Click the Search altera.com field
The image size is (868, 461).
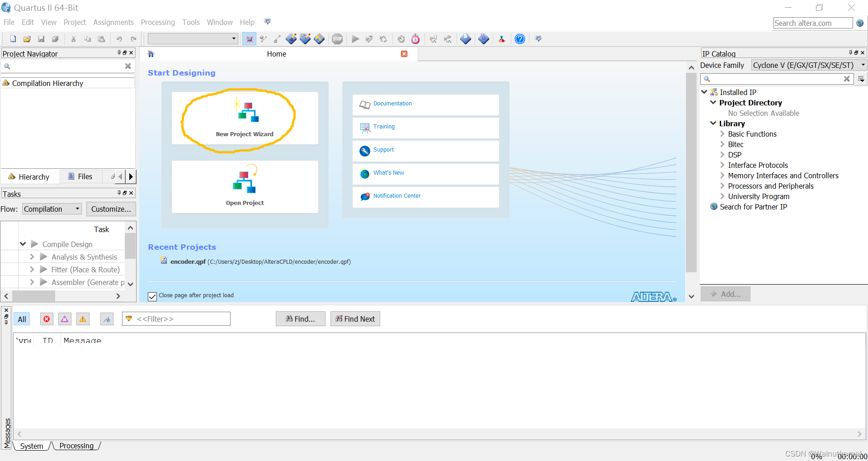pyautogui.click(x=813, y=23)
